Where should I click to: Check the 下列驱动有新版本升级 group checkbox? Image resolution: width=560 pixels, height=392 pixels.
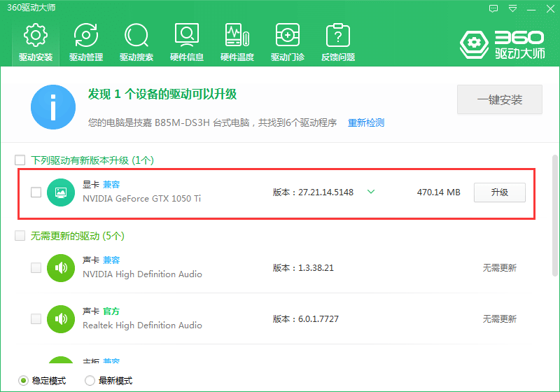coord(20,160)
